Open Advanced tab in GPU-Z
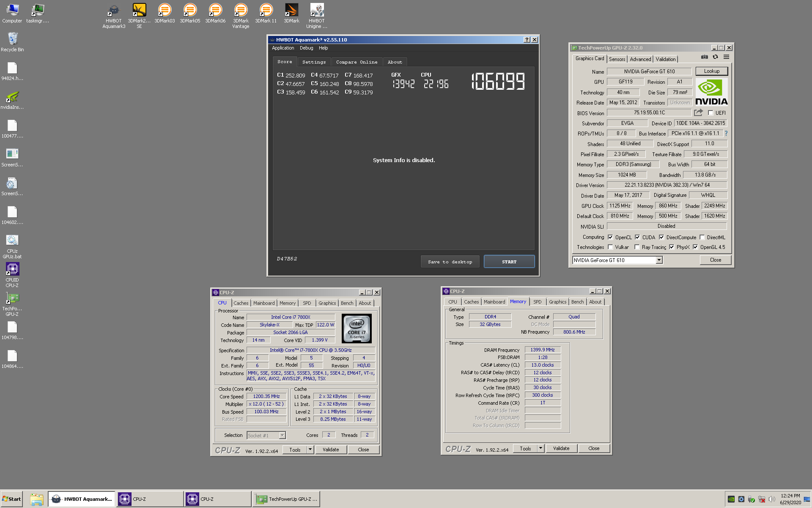 (640, 59)
